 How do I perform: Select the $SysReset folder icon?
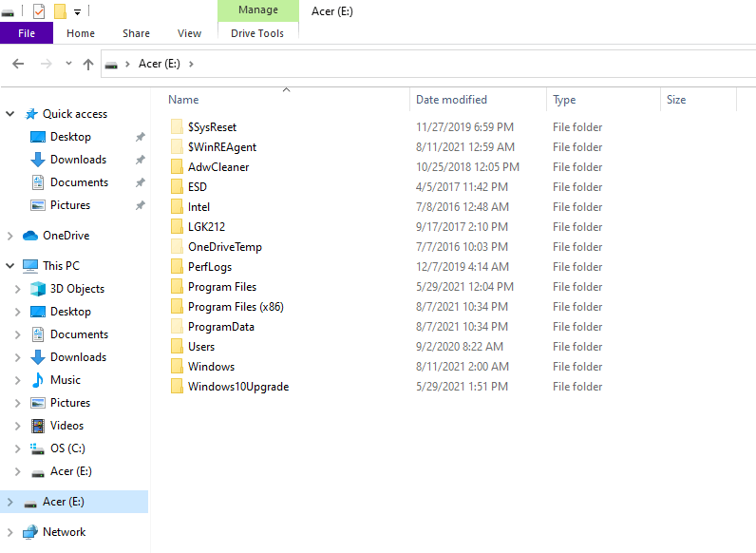coord(177,126)
